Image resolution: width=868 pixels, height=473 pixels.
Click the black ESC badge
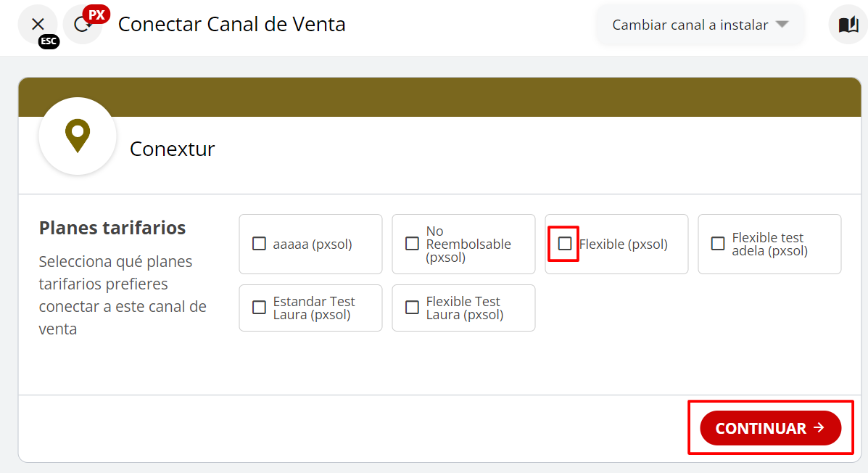(x=49, y=41)
